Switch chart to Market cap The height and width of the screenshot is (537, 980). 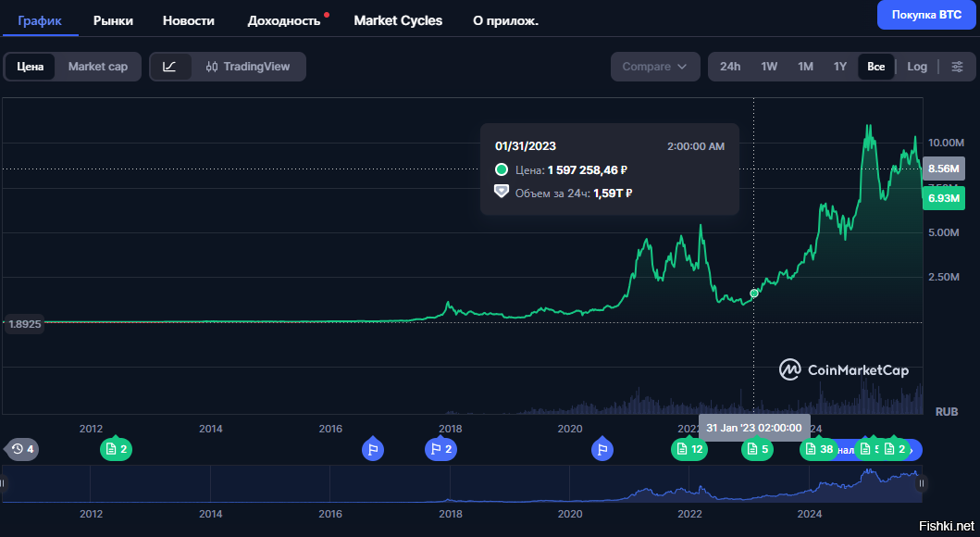[x=97, y=67]
